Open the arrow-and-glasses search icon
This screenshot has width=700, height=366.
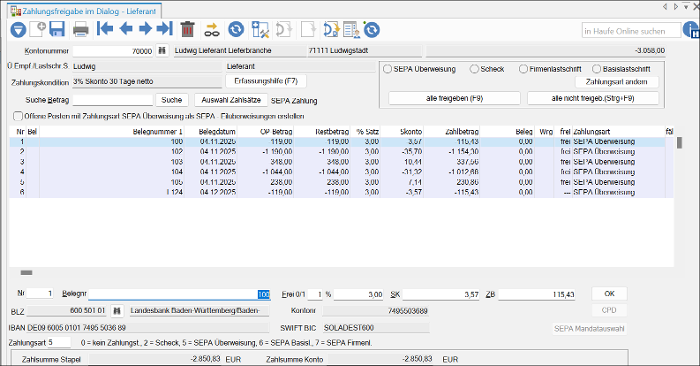tap(212, 30)
